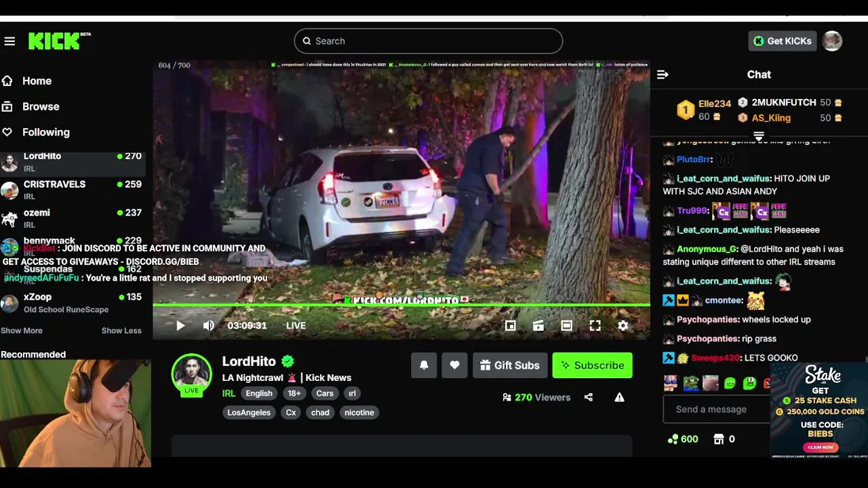
Task: Open the chat shop icon
Action: [719, 439]
